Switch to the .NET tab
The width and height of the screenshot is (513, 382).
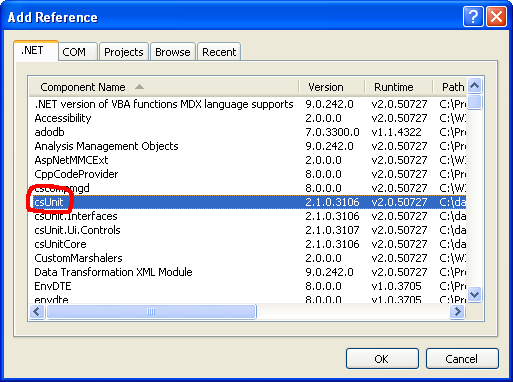point(36,51)
